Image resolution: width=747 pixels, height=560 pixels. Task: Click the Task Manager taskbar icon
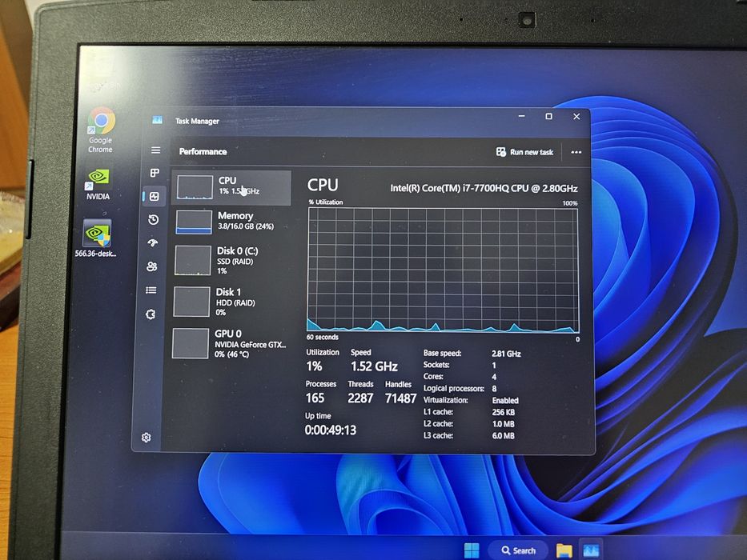pos(591,550)
